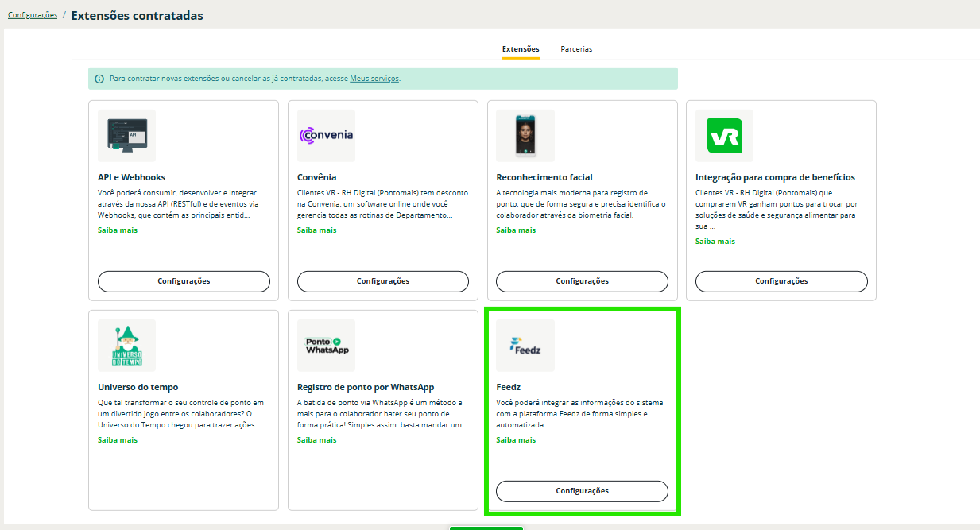Viewport: 980px width, 530px height.
Task: Open Configurações for API e Webhooks
Action: (184, 281)
